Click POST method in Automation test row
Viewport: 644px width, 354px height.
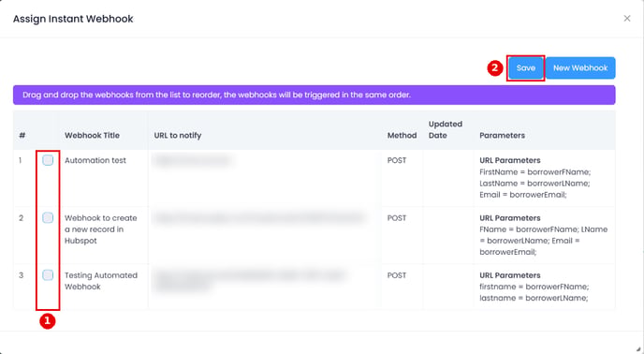(397, 160)
